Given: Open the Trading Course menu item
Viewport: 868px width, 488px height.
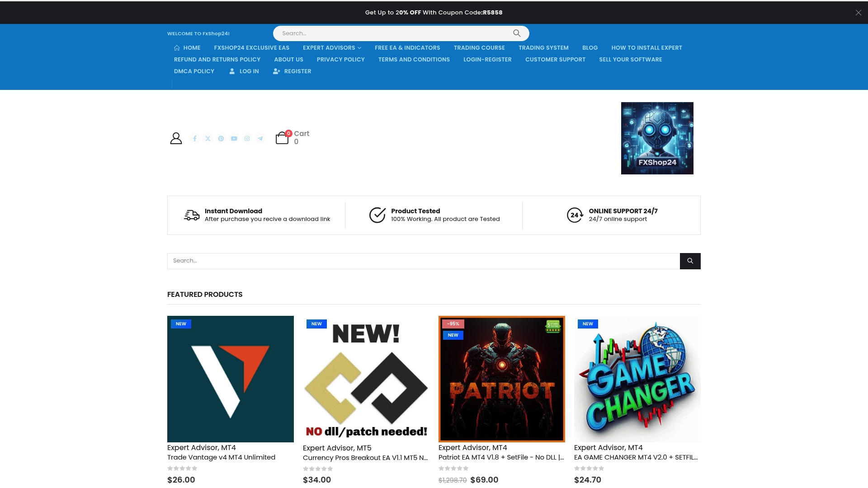Looking at the screenshot, I should tap(479, 47).
